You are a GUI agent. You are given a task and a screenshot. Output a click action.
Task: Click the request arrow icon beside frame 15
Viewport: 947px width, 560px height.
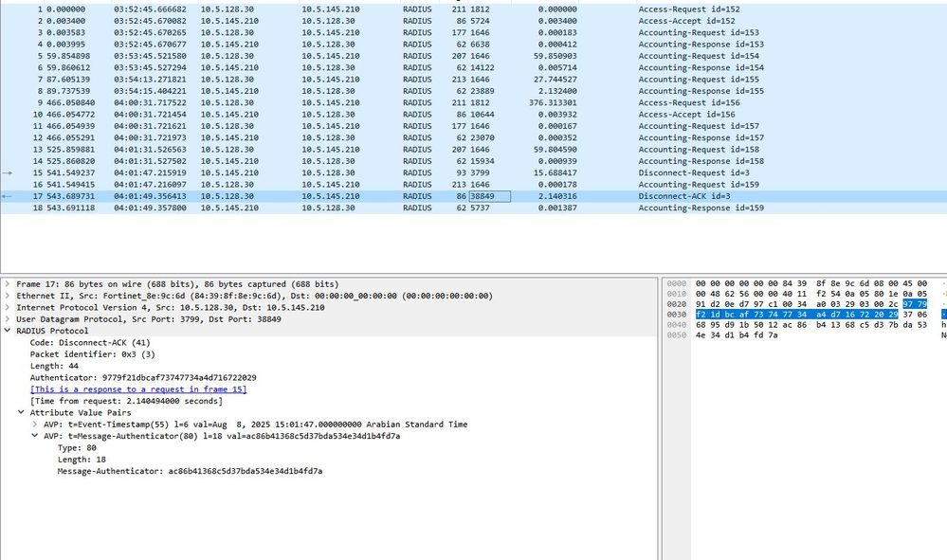[7, 172]
